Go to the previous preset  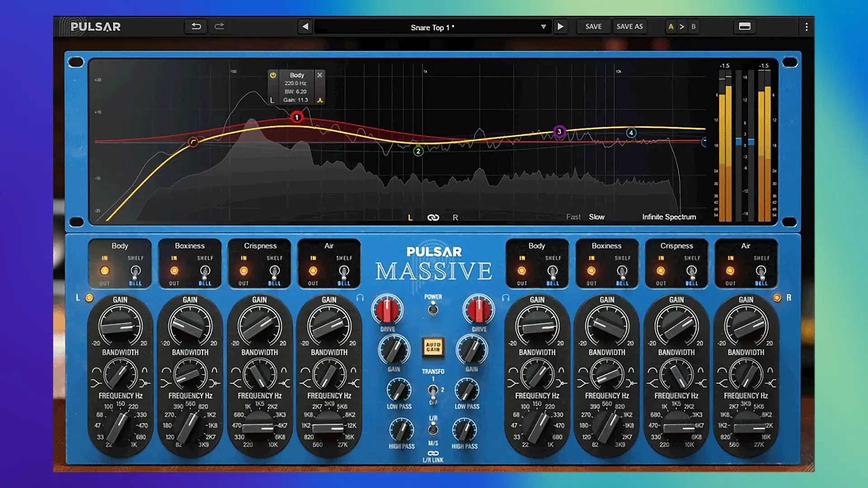pos(305,27)
